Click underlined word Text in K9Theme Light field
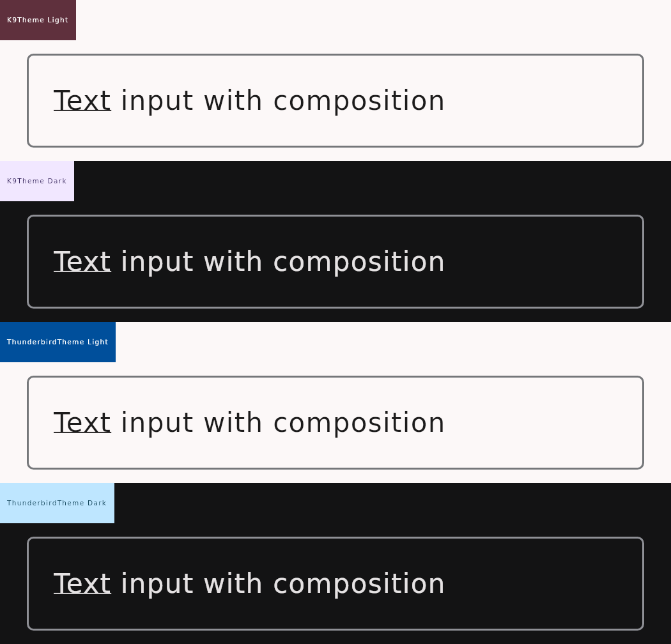 pyautogui.click(x=82, y=100)
